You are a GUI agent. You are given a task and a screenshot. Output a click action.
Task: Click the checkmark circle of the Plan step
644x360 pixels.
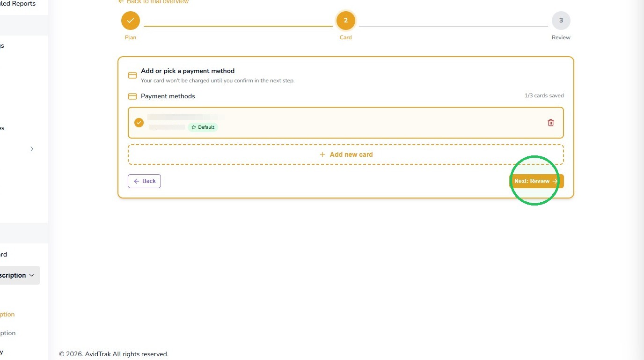(131, 21)
